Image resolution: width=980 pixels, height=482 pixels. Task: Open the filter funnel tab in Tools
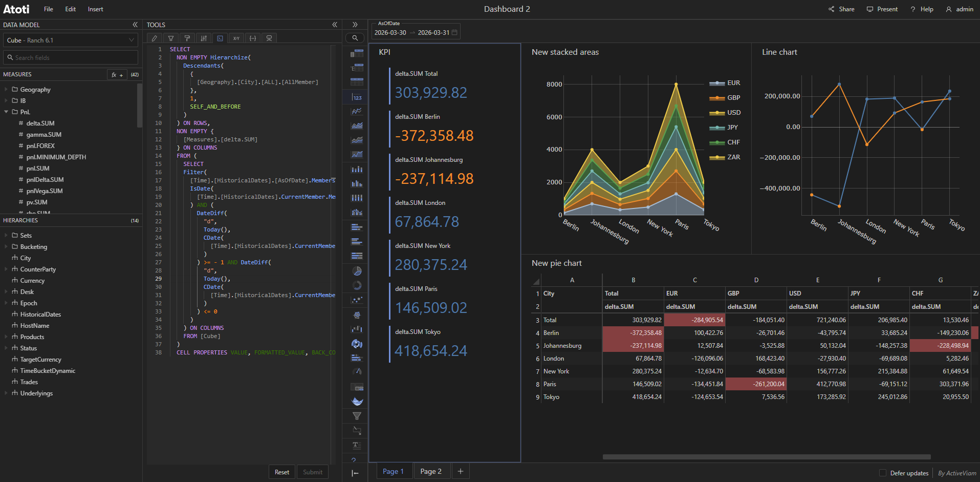pos(171,38)
